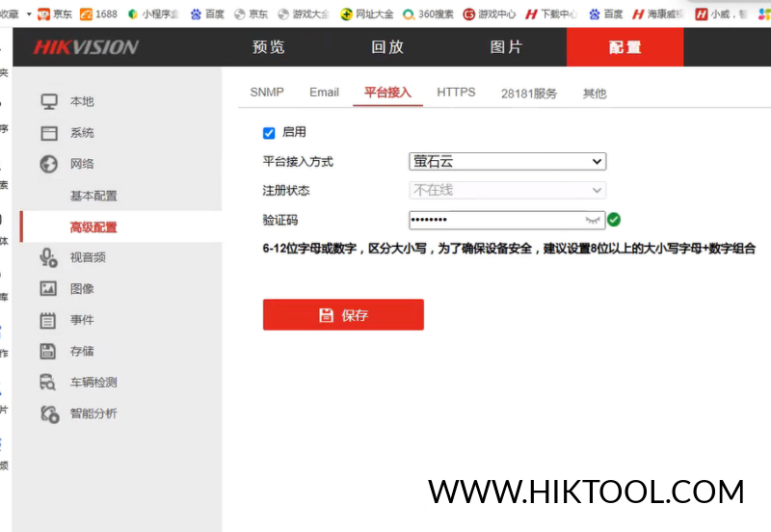Open the HTTPS tab
771x532 pixels.
456,93
